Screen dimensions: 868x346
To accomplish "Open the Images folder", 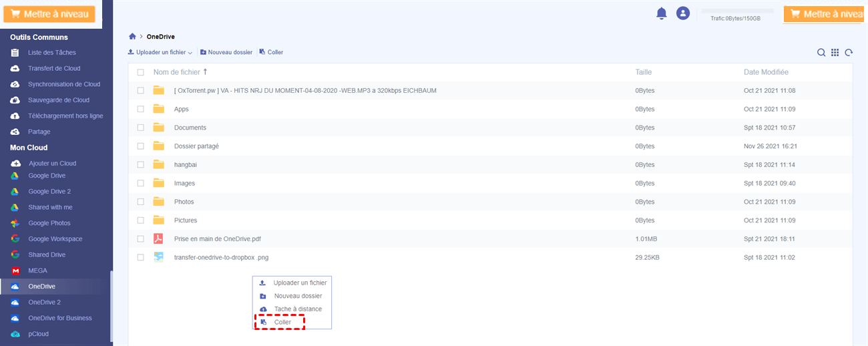I will 184,183.
